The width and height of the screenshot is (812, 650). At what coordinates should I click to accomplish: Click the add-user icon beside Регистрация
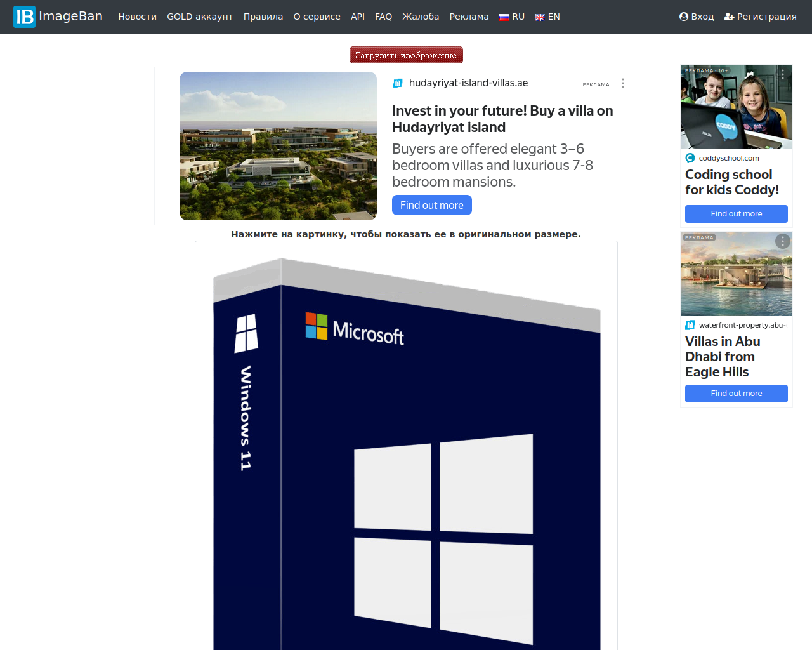tap(730, 17)
